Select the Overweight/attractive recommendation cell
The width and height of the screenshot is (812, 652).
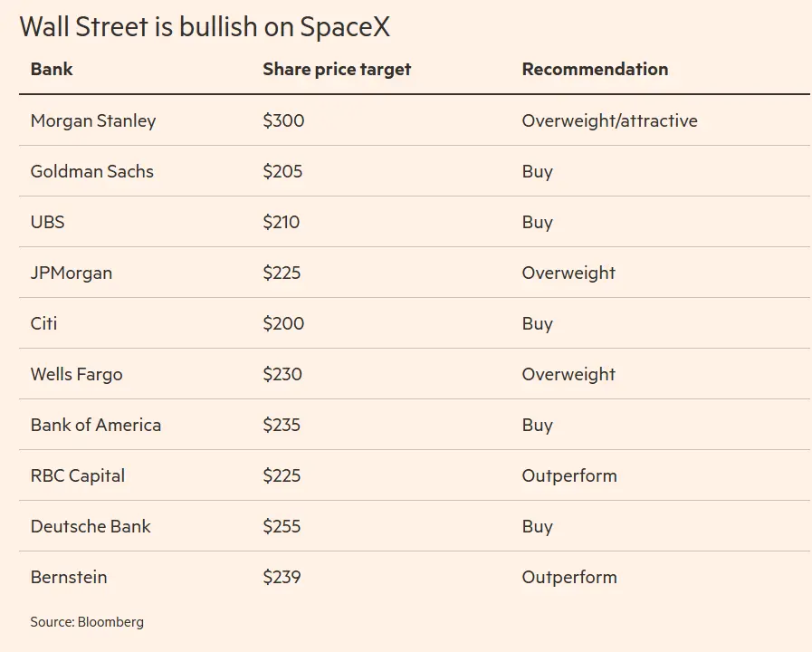(609, 120)
